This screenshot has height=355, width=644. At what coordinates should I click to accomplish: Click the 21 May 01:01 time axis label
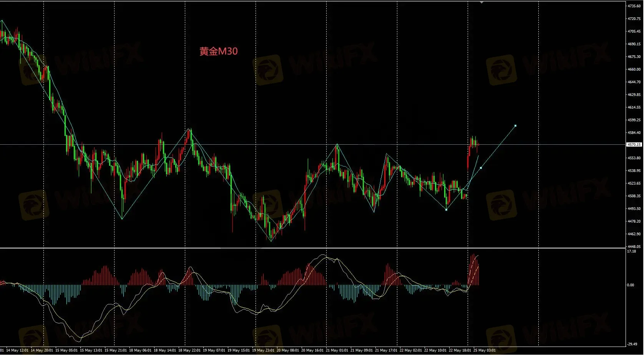pyautogui.click(x=336, y=350)
